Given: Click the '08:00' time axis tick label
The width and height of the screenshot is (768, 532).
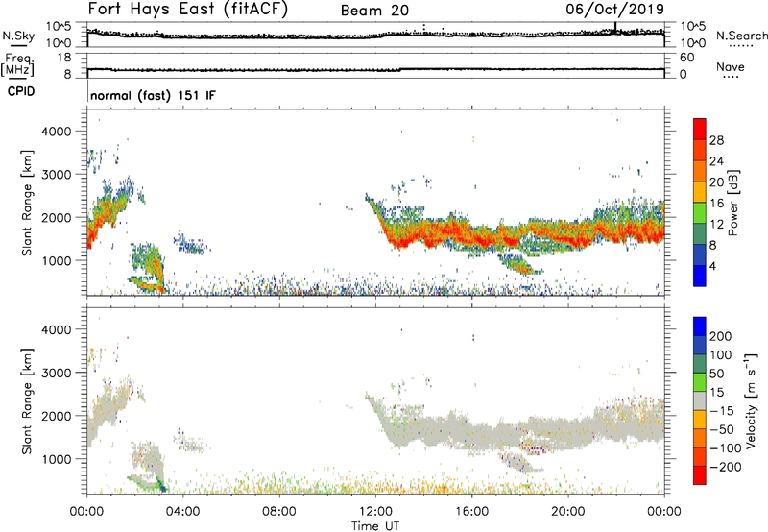Looking at the screenshot, I should pos(279,512).
